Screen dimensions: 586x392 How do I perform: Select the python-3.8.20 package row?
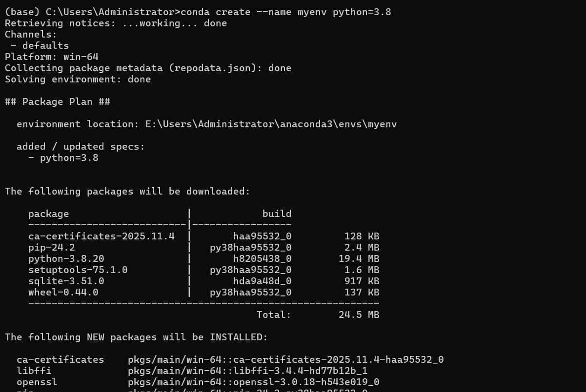pos(66,258)
